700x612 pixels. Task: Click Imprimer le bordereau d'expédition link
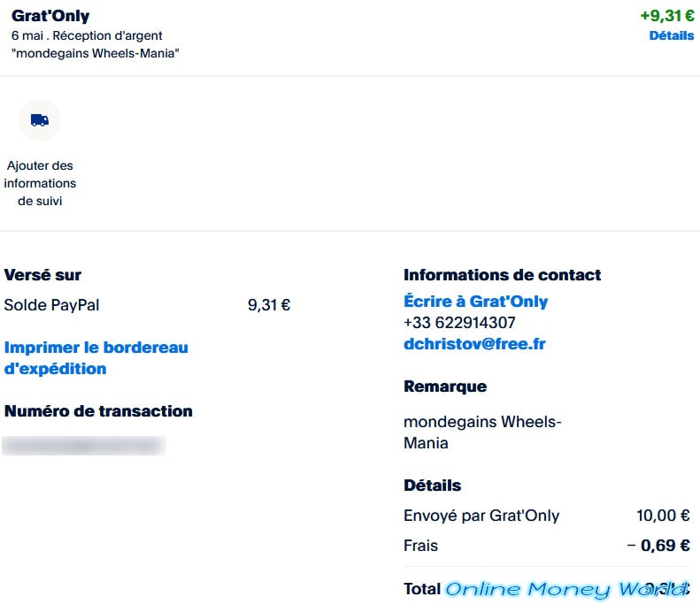96,358
